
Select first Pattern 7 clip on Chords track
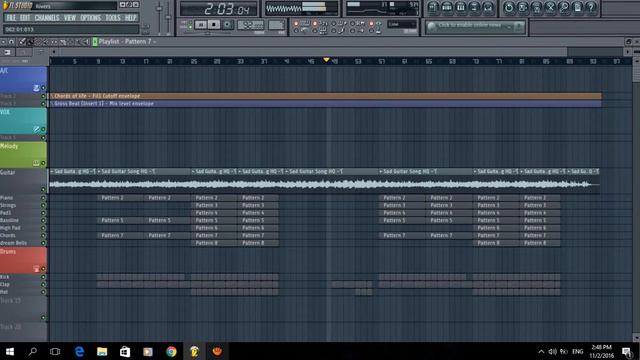pos(120,236)
